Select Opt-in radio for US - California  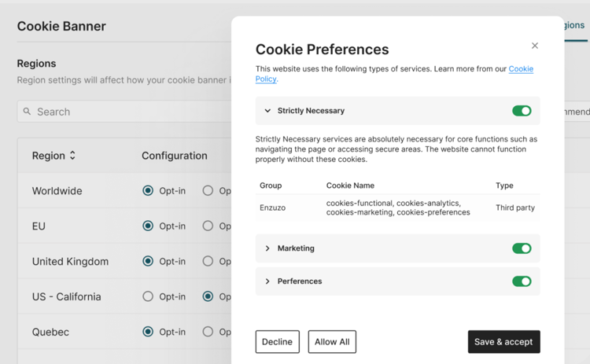[148, 296]
